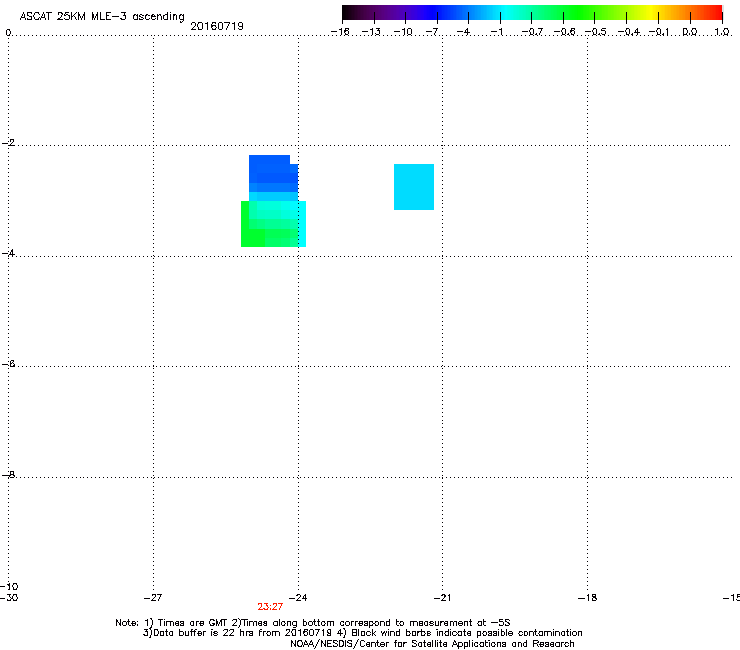Click the "-0.4" color bar label
Image resolution: width=740 pixels, height=650 pixels.
point(629,32)
